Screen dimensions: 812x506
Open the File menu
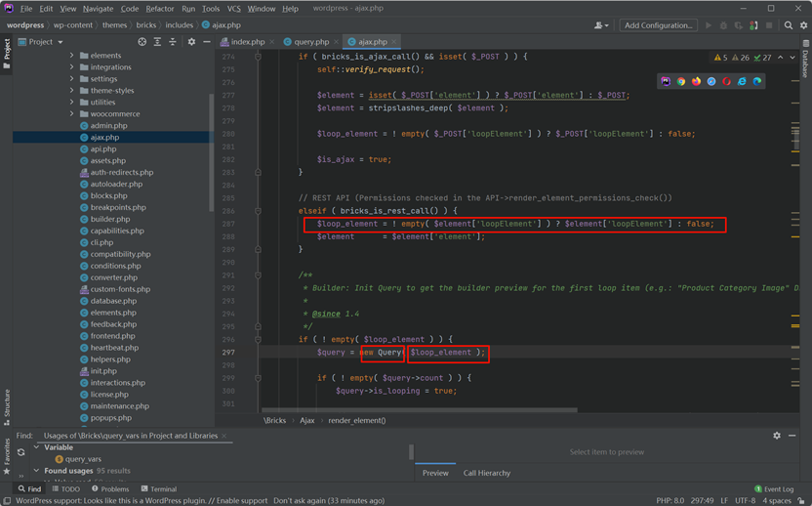[26, 8]
